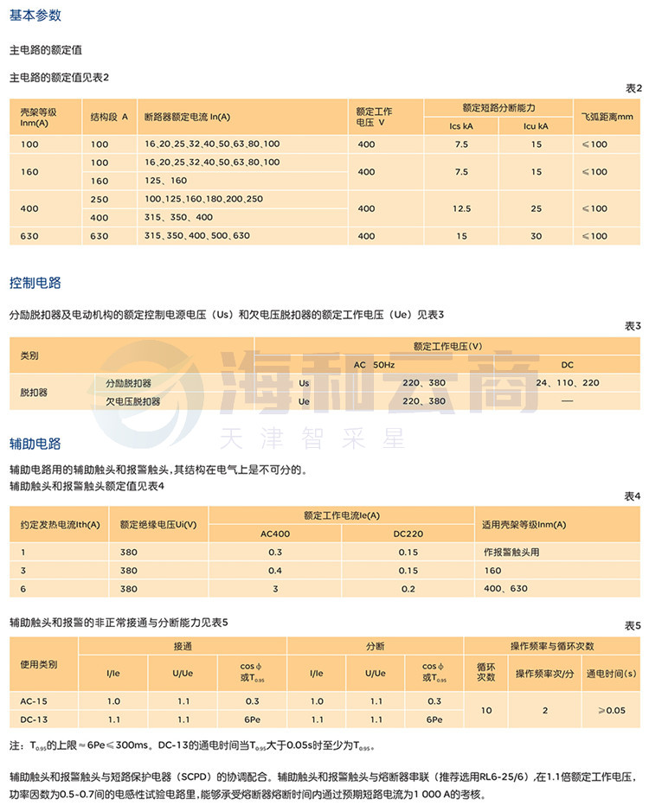Click the 分励脱扣器 row label
The image size is (649, 812).
[129, 383]
